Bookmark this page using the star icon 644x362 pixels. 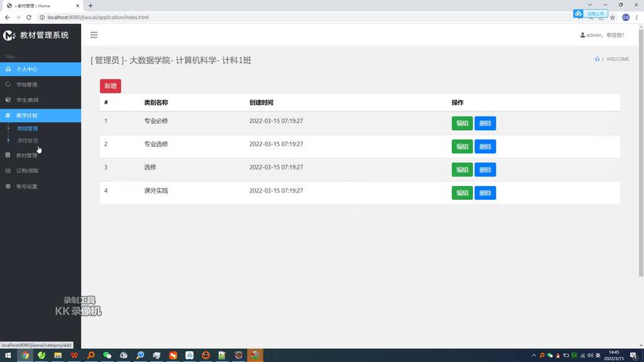click(x=612, y=17)
